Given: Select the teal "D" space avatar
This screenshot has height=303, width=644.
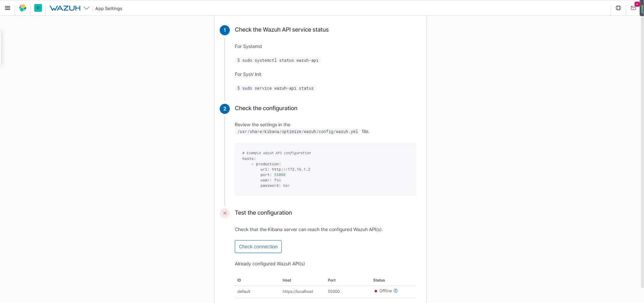Looking at the screenshot, I should 38,8.
